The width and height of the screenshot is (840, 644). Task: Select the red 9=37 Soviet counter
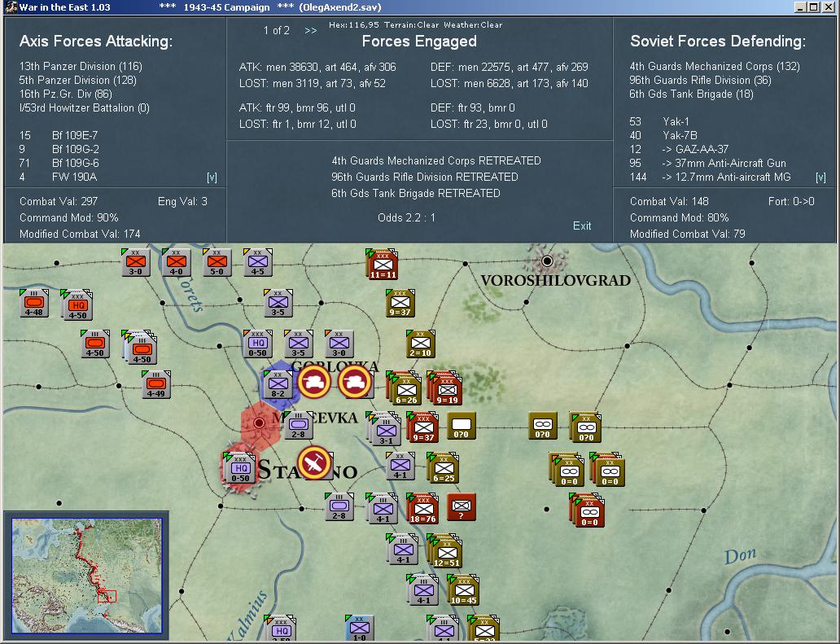pos(423,427)
